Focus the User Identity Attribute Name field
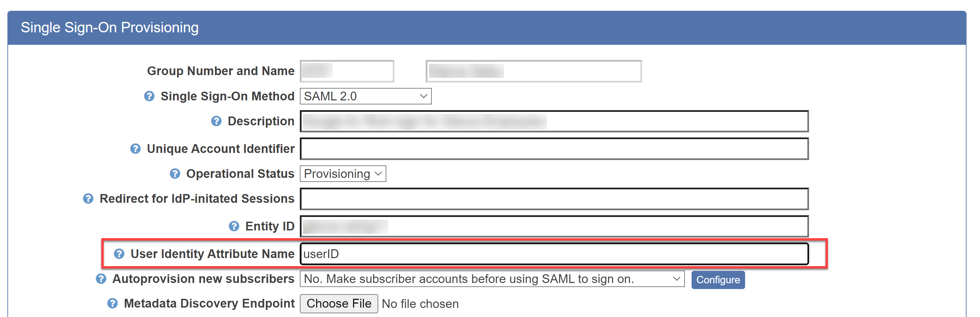Image resolution: width=980 pixels, height=317 pixels. (x=554, y=254)
